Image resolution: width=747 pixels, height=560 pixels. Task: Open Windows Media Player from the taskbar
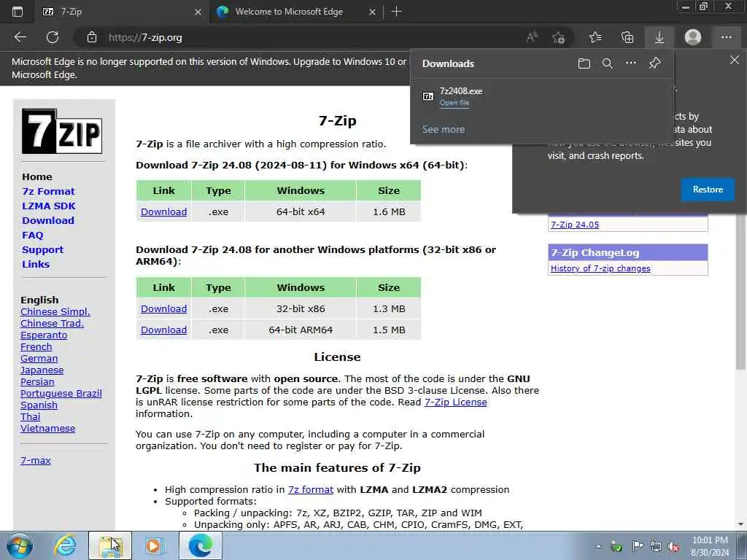(153, 545)
